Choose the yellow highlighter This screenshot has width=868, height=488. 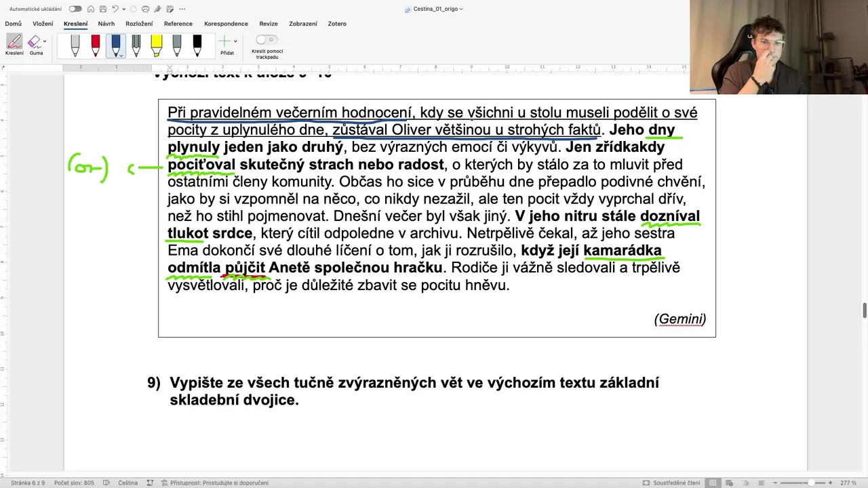(x=157, y=45)
